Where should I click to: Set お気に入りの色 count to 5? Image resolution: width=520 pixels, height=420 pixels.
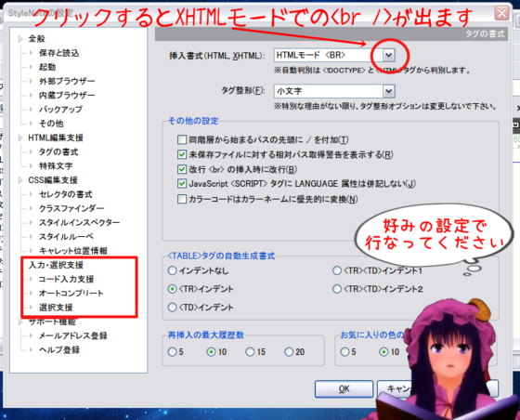click(x=344, y=351)
